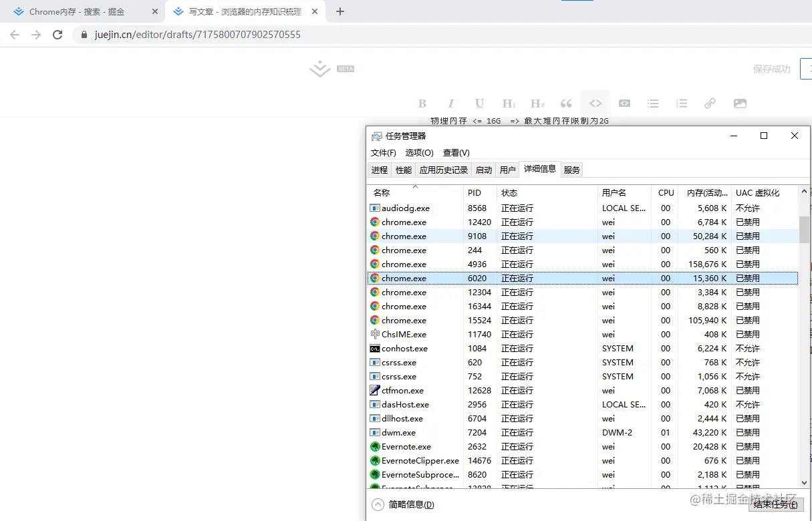The image size is (812, 521).
Task: Select the audiodg.exe process row
Action: coord(583,208)
